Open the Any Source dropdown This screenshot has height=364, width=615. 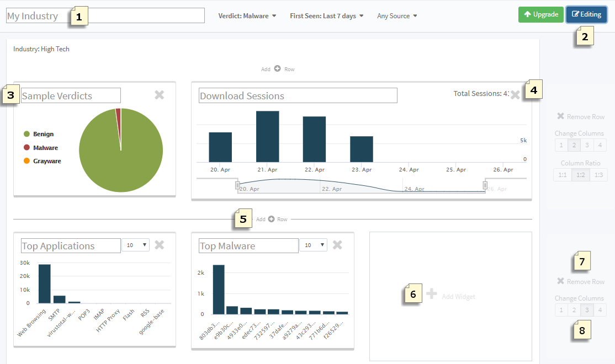pos(397,16)
